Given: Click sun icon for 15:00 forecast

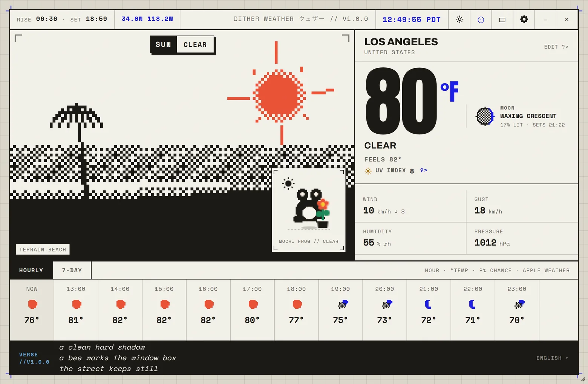Looking at the screenshot, I should (165, 304).
